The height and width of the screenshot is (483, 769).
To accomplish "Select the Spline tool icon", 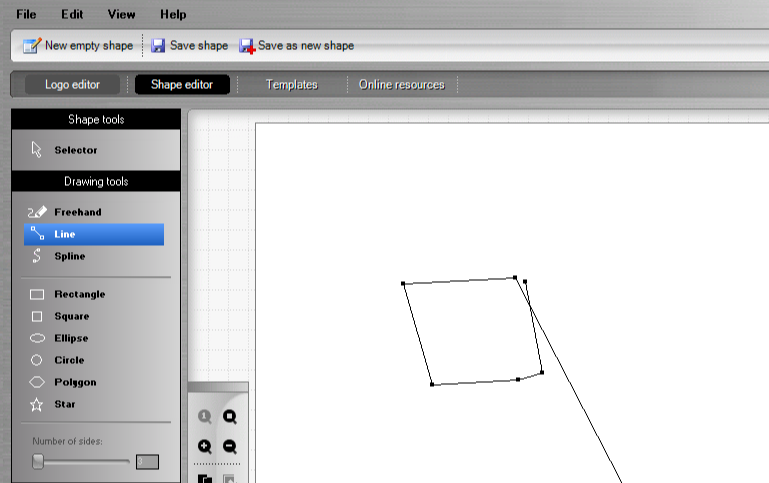I will coord(36,255).
